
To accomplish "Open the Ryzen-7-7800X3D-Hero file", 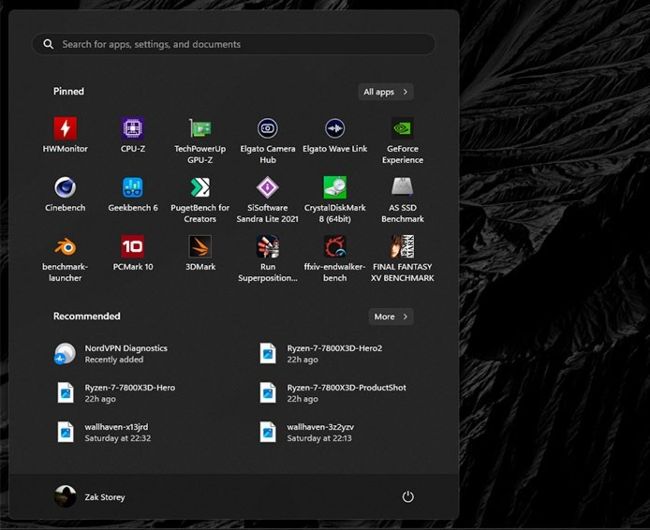I will (x=116, y=393).
